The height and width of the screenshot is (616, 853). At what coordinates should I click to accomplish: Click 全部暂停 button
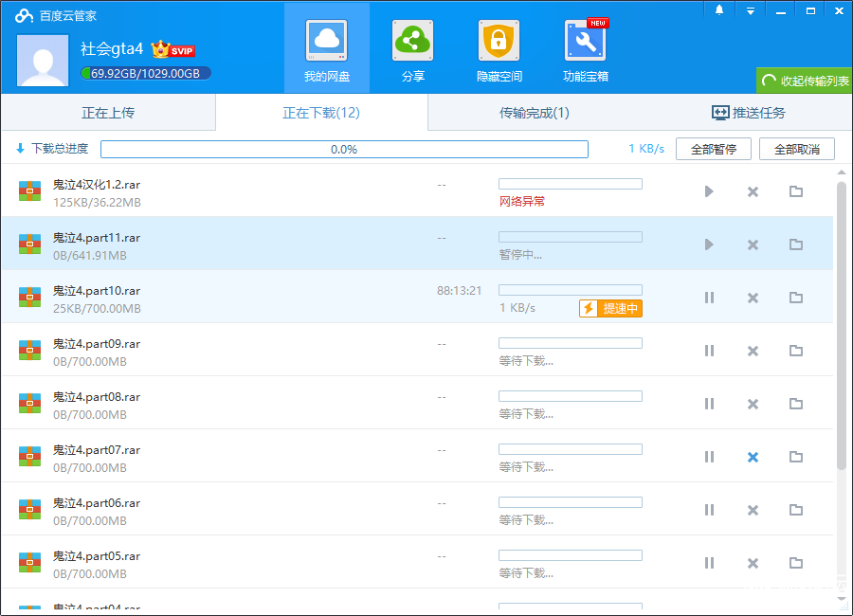[713, 149]
